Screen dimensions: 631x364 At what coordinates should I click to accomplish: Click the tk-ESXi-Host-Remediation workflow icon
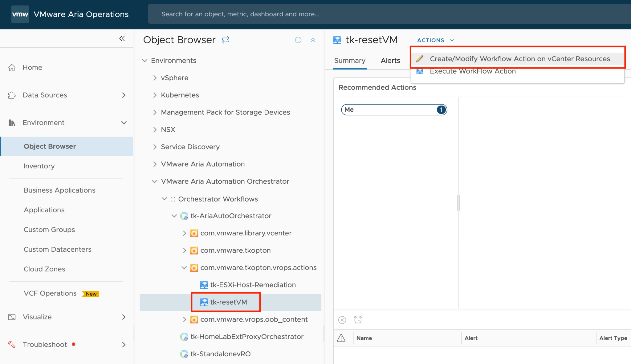click(204, 285)
